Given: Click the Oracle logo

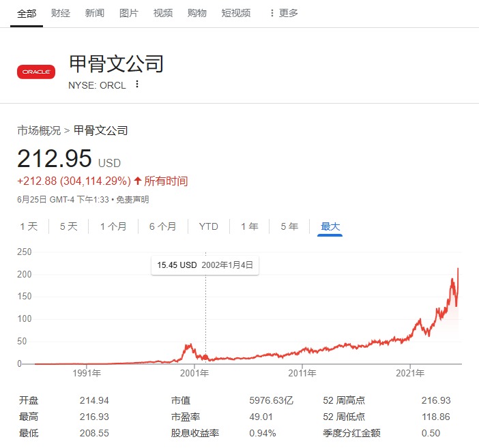Looking at the screenshot, I should (x=36, y=72).
